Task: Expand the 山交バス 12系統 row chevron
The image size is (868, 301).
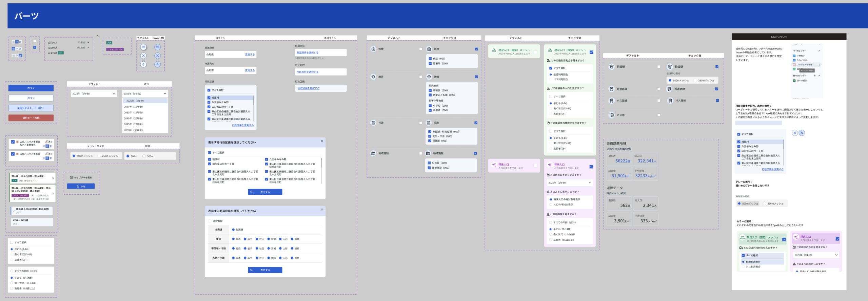Action: (88, 43)
